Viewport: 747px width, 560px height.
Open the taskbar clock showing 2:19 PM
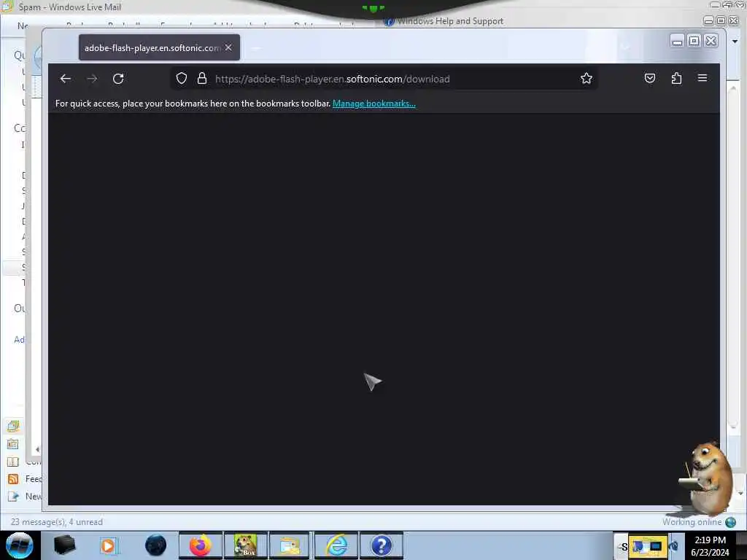click(x=710, y=546)
